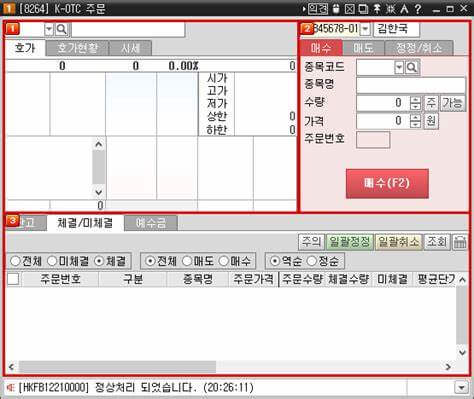
Task: Click the 주 unit button
Action: (x=431, y=103)
